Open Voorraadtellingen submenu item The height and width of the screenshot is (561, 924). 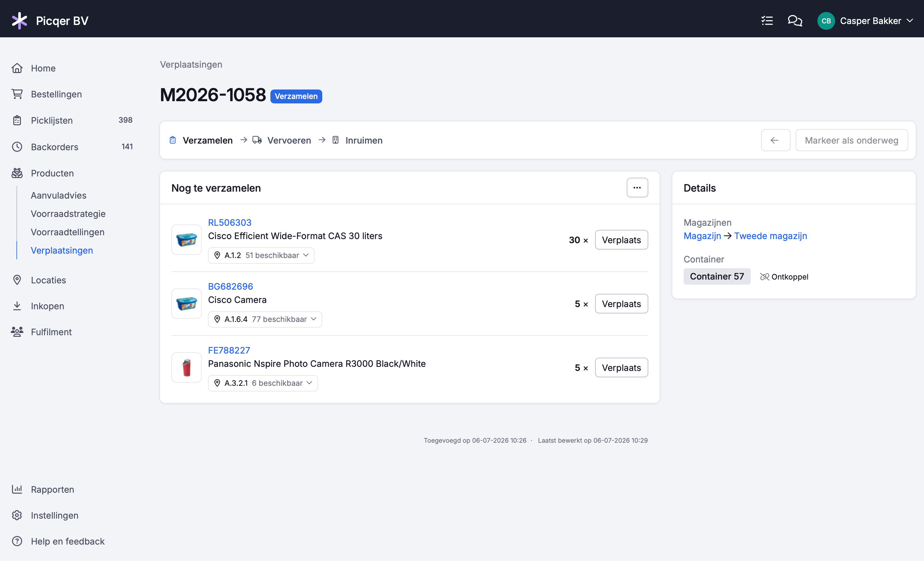point(67,232)
